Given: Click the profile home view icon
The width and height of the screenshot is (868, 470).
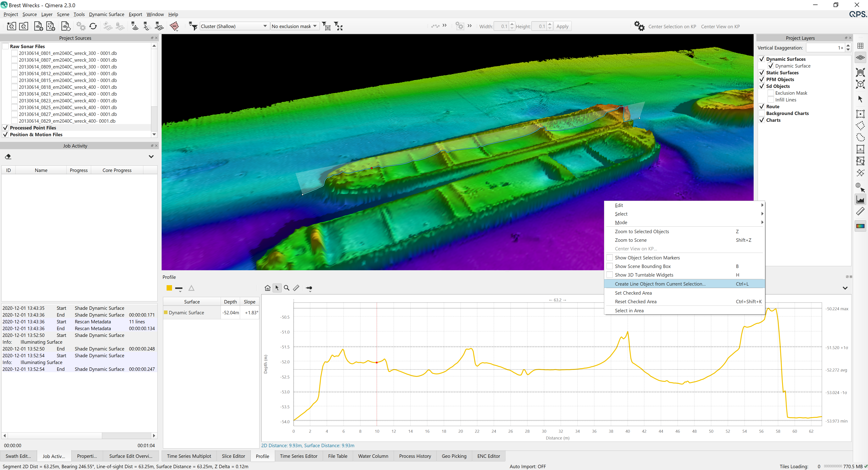Looking at the screenshot, I should pyautogui.click(x=267, y=288).
